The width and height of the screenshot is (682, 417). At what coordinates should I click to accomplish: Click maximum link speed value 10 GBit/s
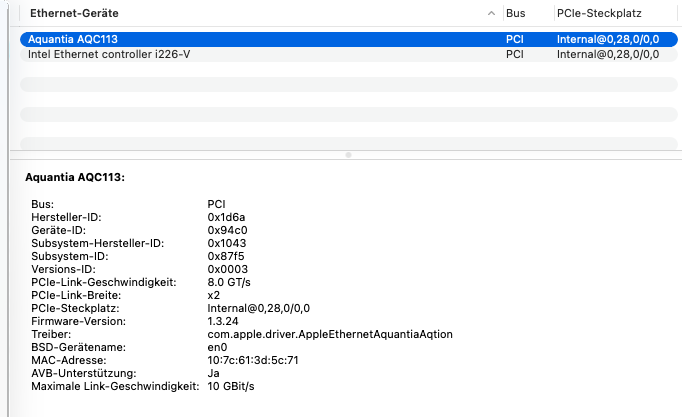pos(231,387)
